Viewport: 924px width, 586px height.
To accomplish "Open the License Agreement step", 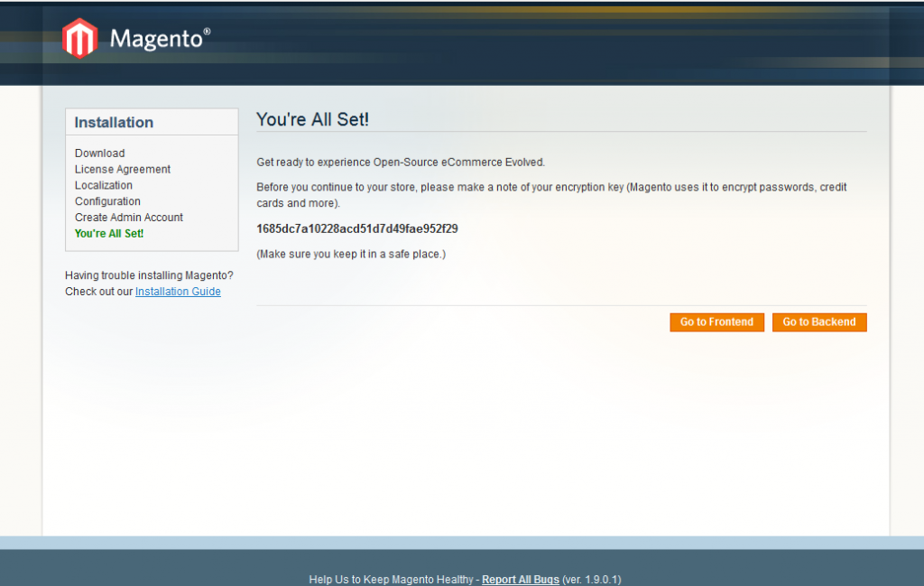I will coord(122,169).
